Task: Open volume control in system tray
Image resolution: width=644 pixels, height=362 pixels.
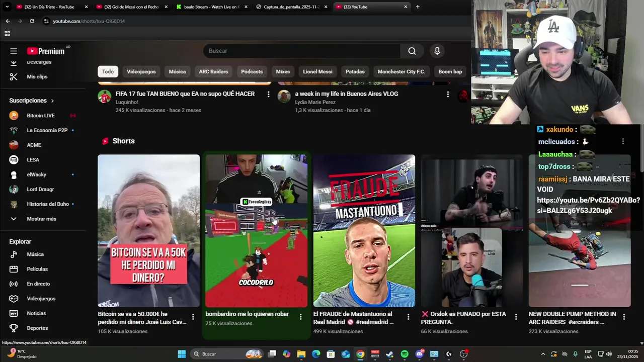Action: coord(609,354)
